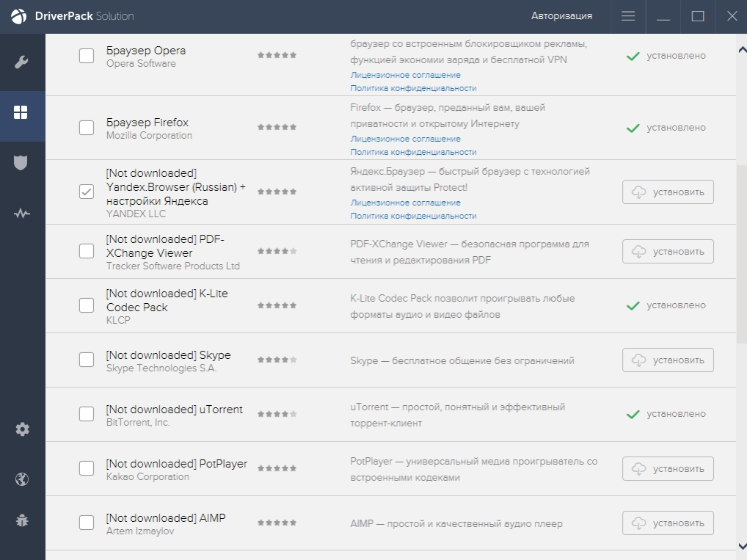747x560 pixels.
Task: Open Firefox's Политика конфиденциальности link
Action: click(x=413, y=152)
